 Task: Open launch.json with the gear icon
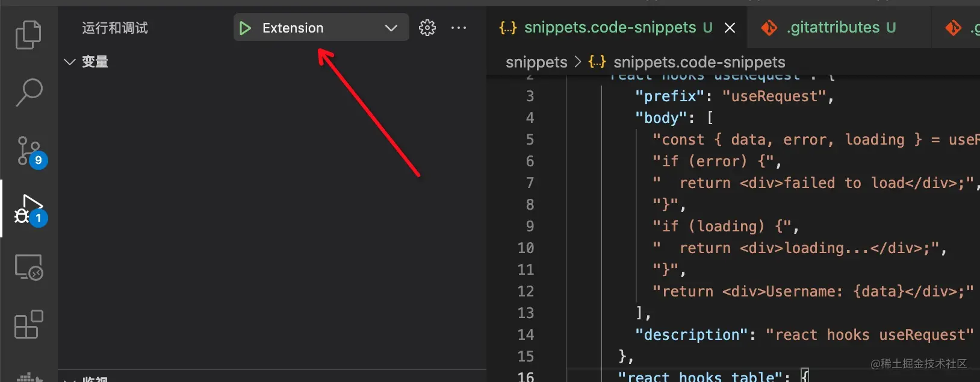tap(427, 28)
